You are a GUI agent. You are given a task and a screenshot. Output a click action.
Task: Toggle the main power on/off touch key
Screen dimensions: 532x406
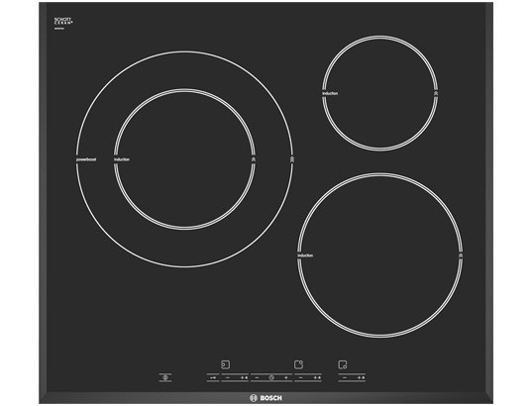(165, 377)
